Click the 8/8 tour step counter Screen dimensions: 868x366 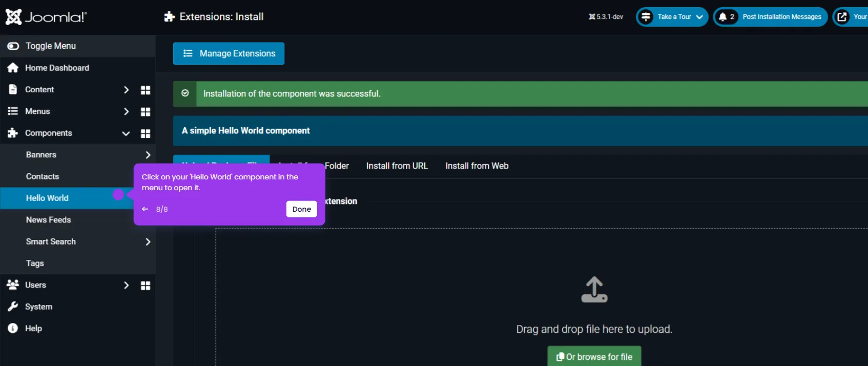click(162, 209)
